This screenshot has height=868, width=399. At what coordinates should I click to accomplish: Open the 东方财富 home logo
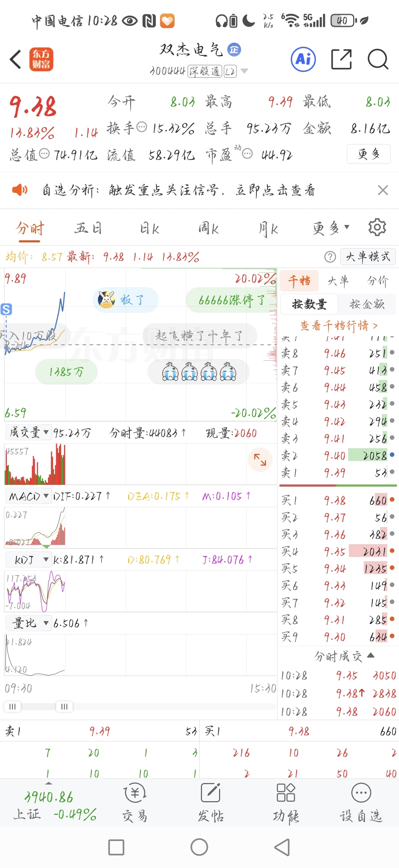tap(41, 59)
